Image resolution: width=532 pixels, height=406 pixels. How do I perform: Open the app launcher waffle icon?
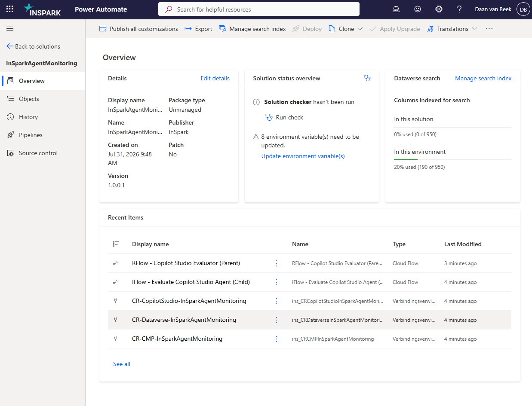(9, 9)
